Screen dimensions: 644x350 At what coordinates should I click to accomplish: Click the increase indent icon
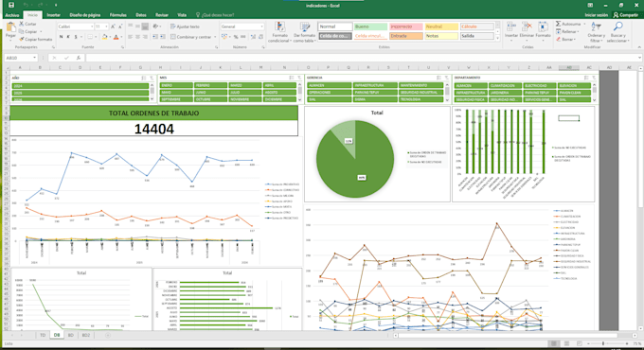[163, 37]
